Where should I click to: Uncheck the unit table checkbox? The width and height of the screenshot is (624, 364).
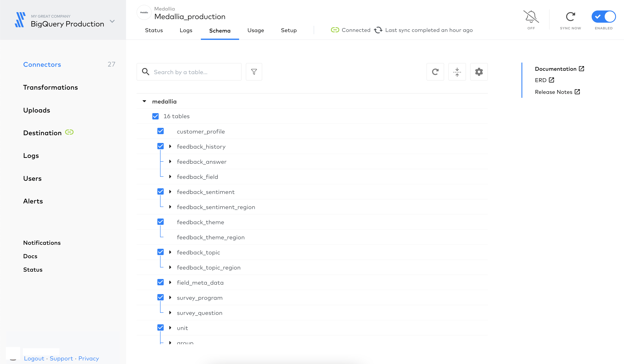coord(161,327)
